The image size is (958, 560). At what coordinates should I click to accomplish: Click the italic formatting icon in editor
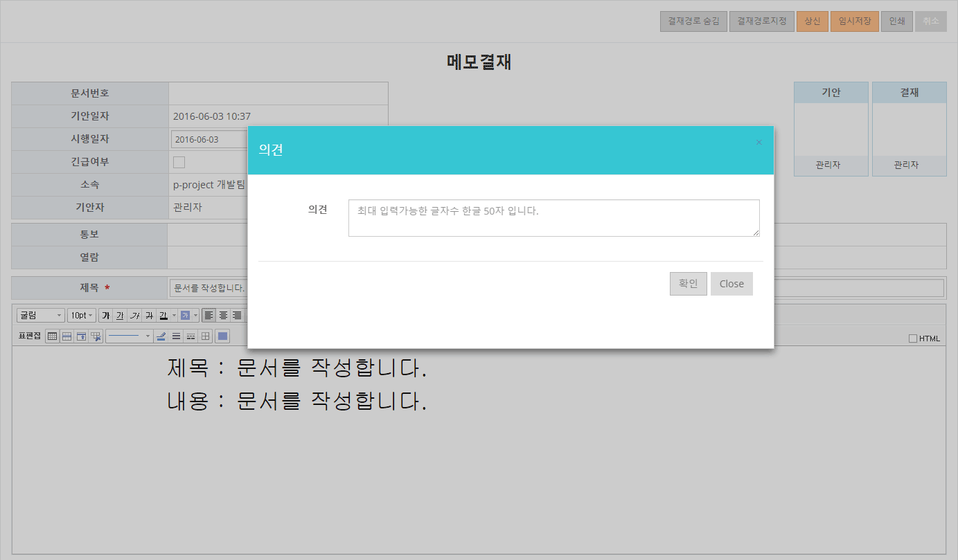(x=134, y=316)
